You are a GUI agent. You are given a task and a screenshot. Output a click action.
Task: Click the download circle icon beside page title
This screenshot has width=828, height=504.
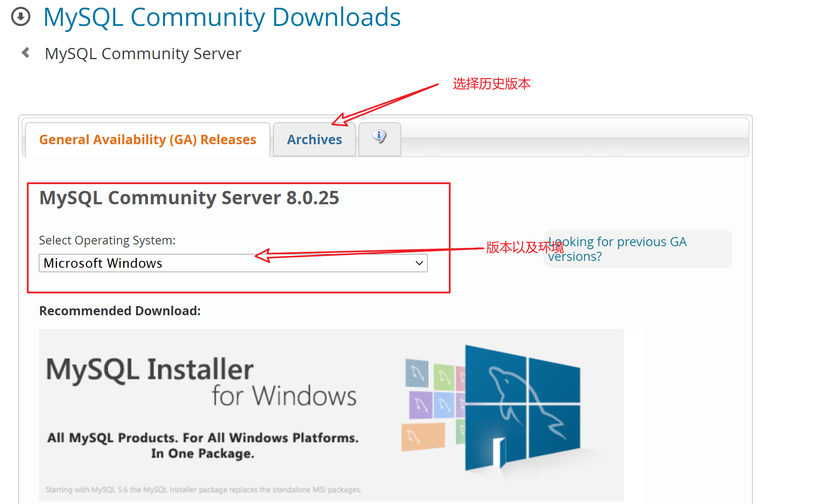(x=21, y=17)
